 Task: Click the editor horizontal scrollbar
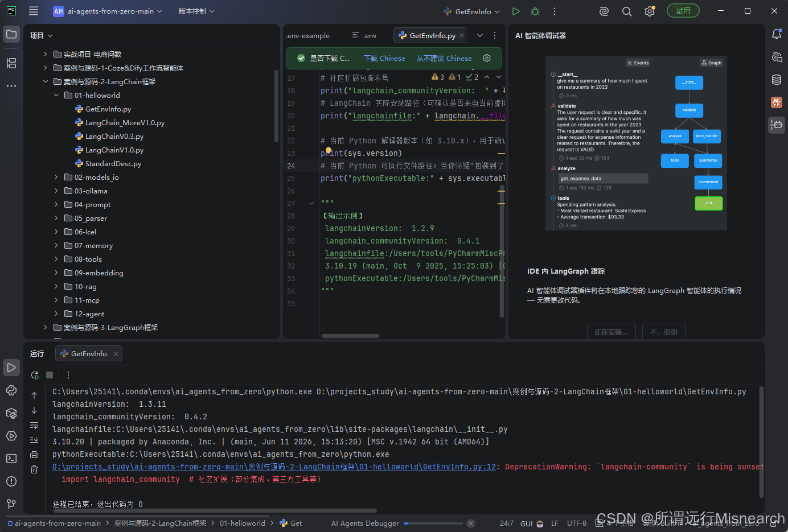pyautogui.click(x=350, y=336)
